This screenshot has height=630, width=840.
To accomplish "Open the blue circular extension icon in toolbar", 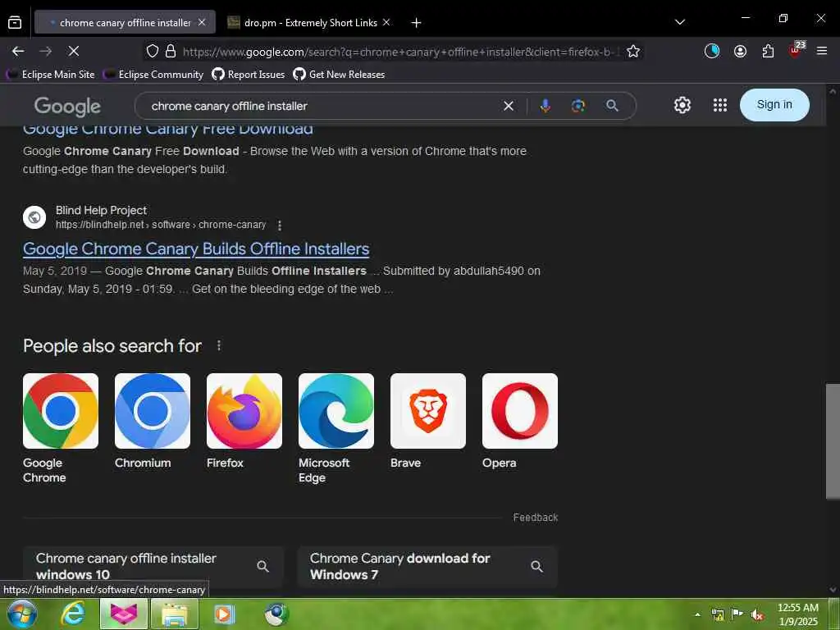I will pyautogui.click(x=712, y=52).
